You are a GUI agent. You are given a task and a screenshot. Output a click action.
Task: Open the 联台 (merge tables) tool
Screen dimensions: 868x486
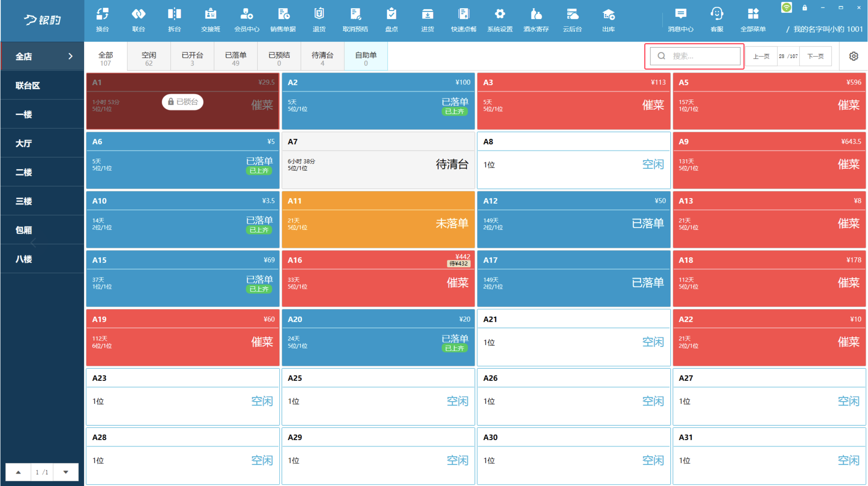(x=138, y=20)
